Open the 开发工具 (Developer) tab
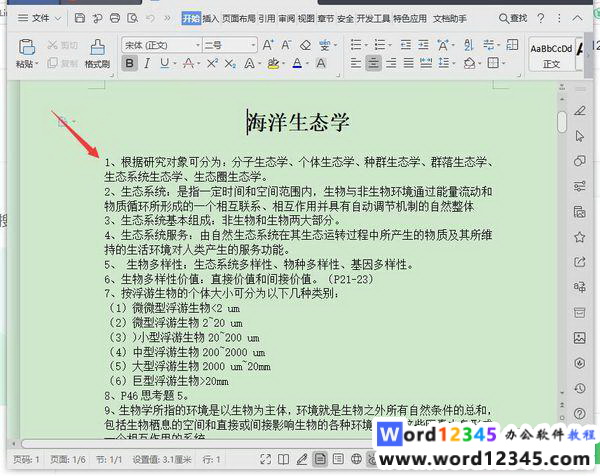 tap(373, 18)
